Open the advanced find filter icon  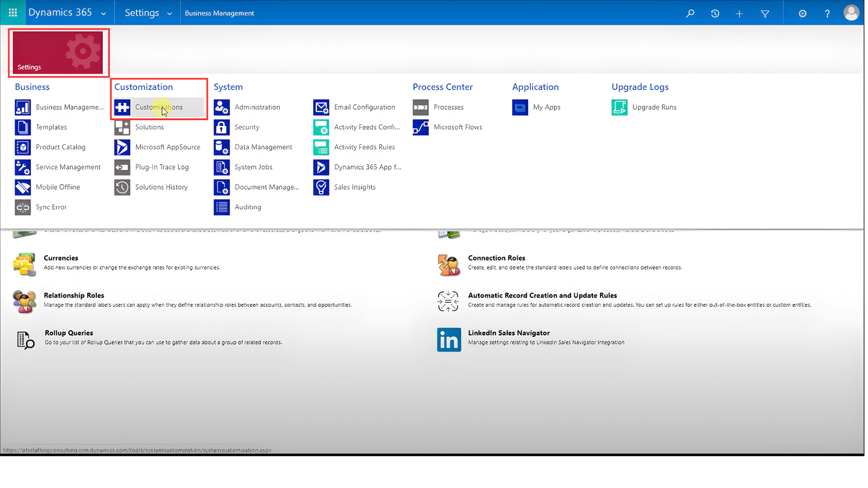[x=765, y=14]
